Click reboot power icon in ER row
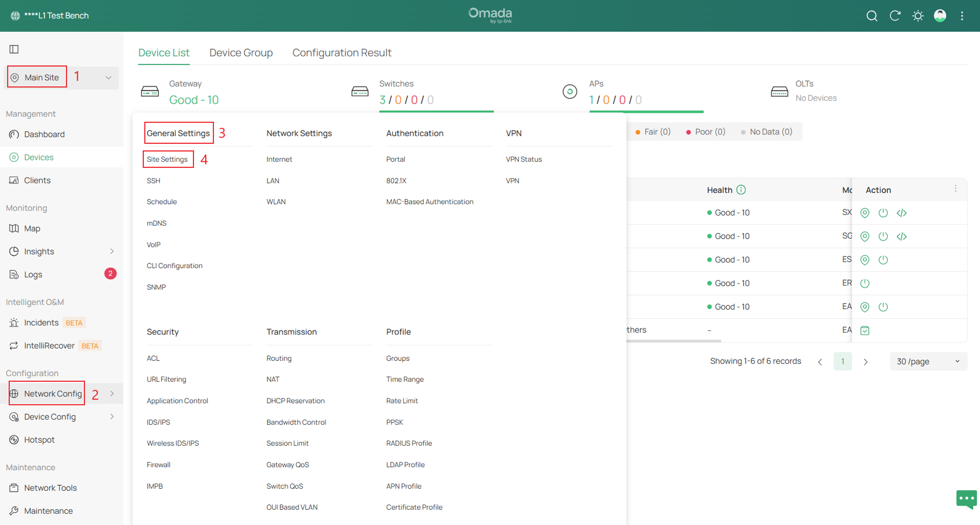Viewport: 980px width, 525px height. point(864,283)
